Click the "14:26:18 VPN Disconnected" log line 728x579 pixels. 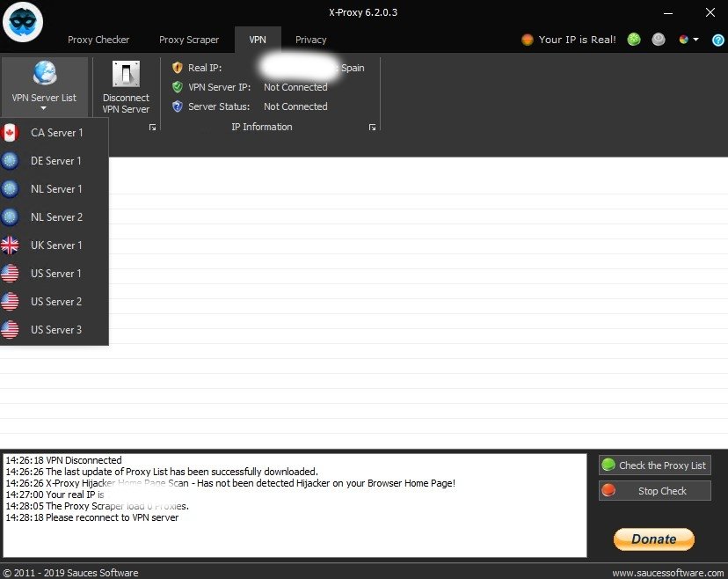click(63, 460)
